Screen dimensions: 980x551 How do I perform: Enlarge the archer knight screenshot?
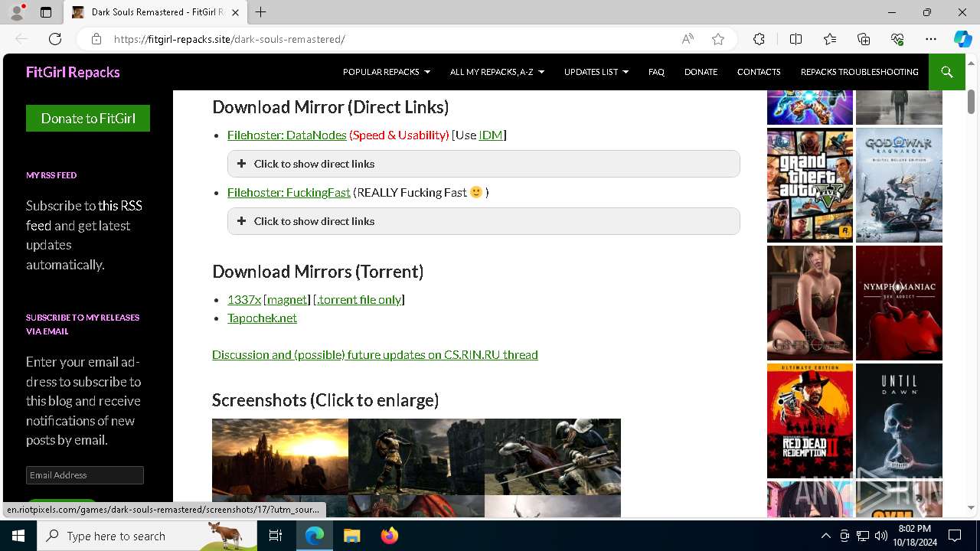click(416, 456)
